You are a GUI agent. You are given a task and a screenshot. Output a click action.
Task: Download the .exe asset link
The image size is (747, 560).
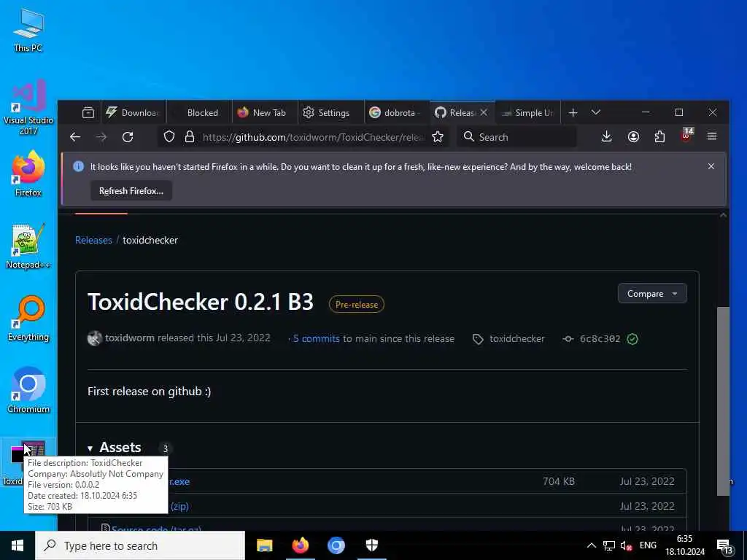click(x=179, y=481)
